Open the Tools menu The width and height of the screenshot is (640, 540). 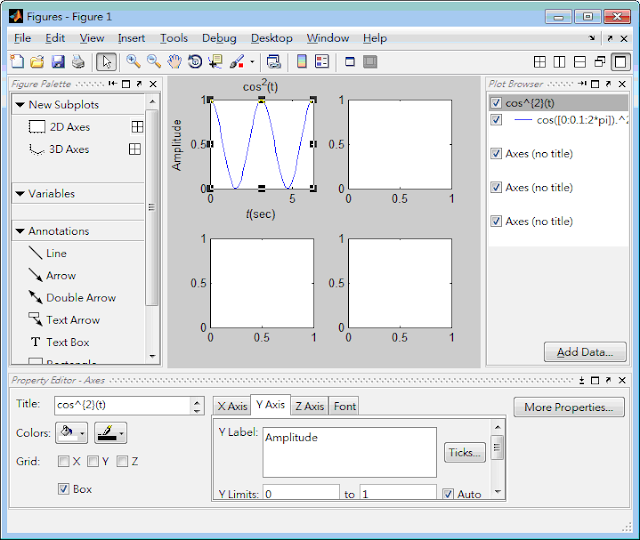click(174, 38)
